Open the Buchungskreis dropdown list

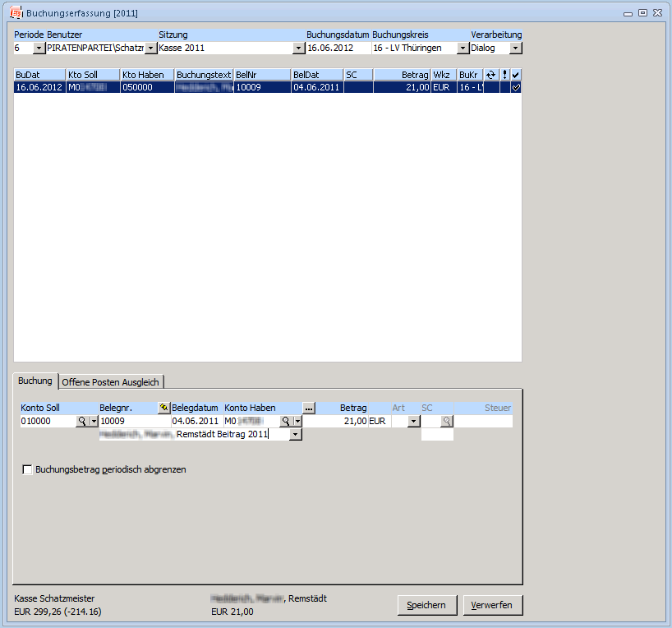tap(463, 48)
